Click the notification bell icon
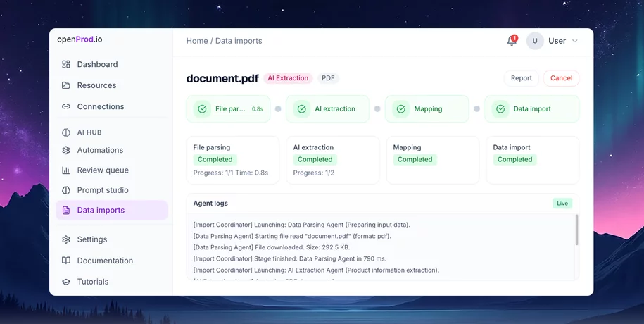 pyautogui.click(x=512, y=41)
